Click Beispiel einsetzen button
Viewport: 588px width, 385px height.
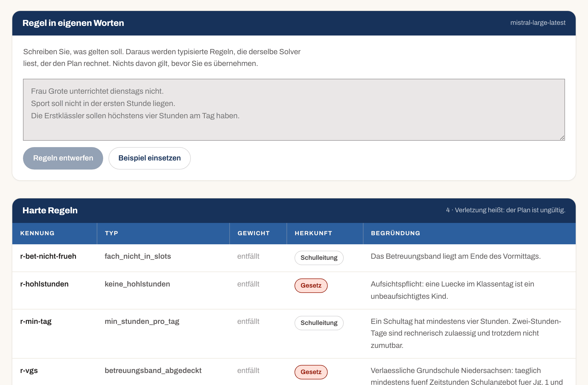pos(149,158)
